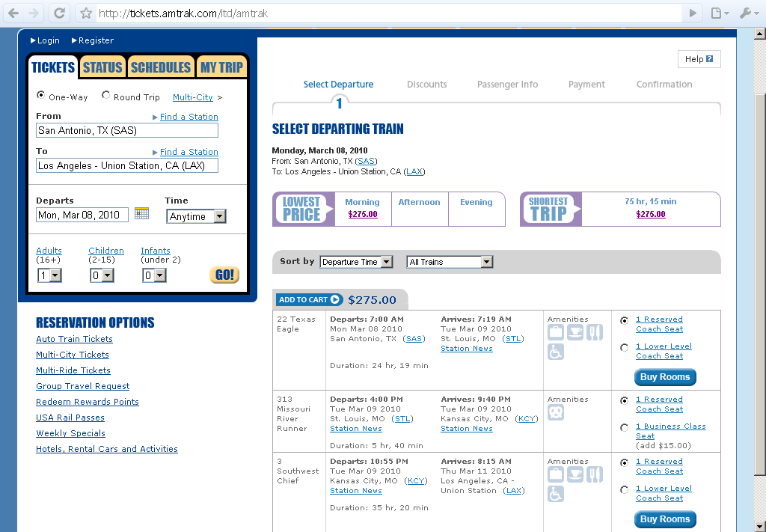Click Find a Station beside From

click(x=189, y=117)
